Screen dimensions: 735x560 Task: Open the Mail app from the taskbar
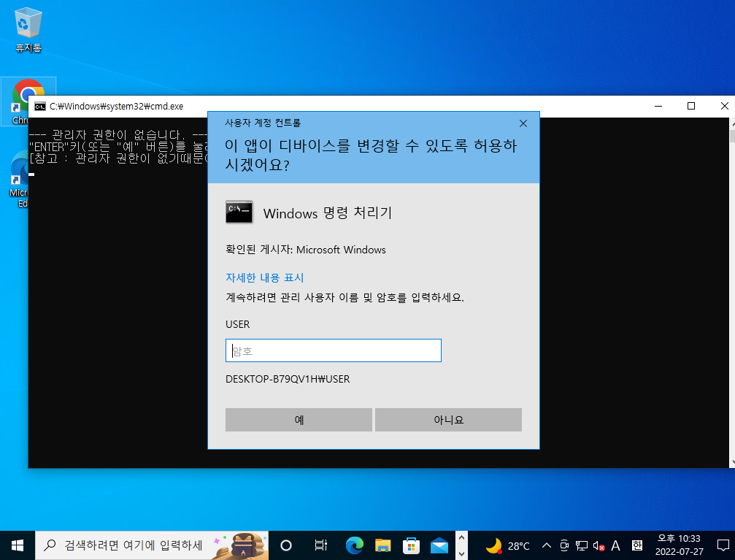click(439, 545)
